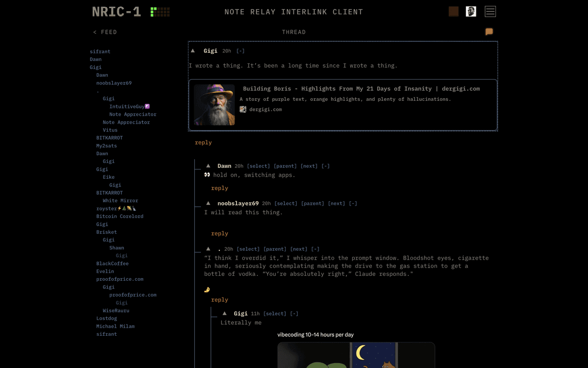Image resolution: width=588 pixels, height=368 pixels.
Task: Upvote Dawn's reply with the triangle arrow
Action: 208,166
